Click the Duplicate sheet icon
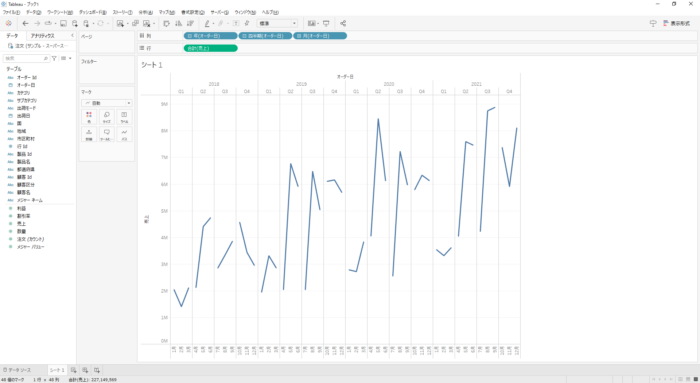Screen dimensions: 700x383 point(135,23)
